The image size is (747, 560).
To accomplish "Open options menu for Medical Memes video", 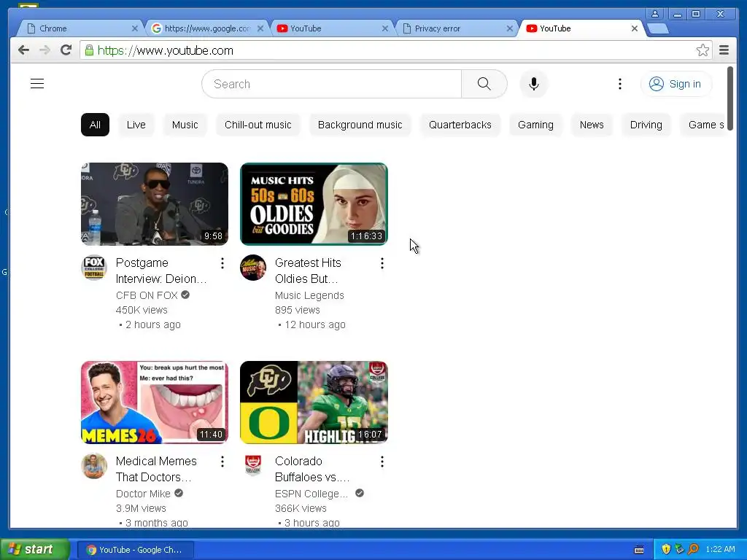I will pos(222,462).
